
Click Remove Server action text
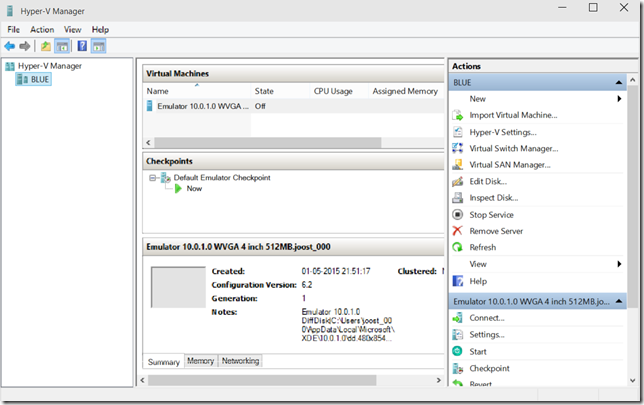pyautogui.click(x=496, y=231)
